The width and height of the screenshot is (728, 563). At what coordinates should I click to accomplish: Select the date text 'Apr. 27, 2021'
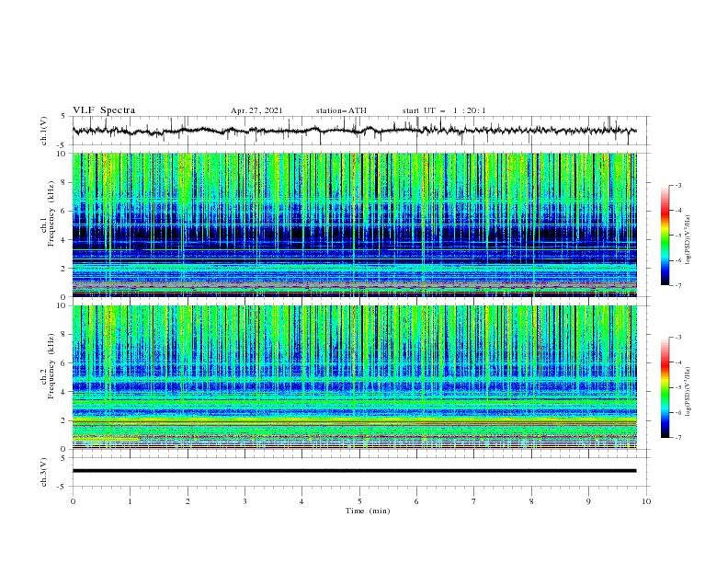[256, 110]
